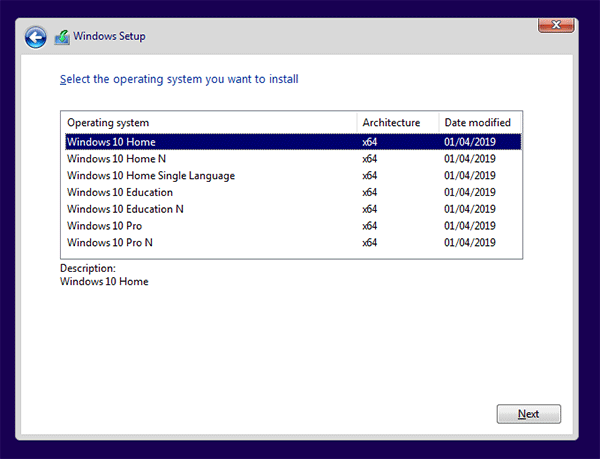The height and width of the screenshot is (459, 600).
Task: Choose Windows 10 Pro N
Action: click(293, 243)
